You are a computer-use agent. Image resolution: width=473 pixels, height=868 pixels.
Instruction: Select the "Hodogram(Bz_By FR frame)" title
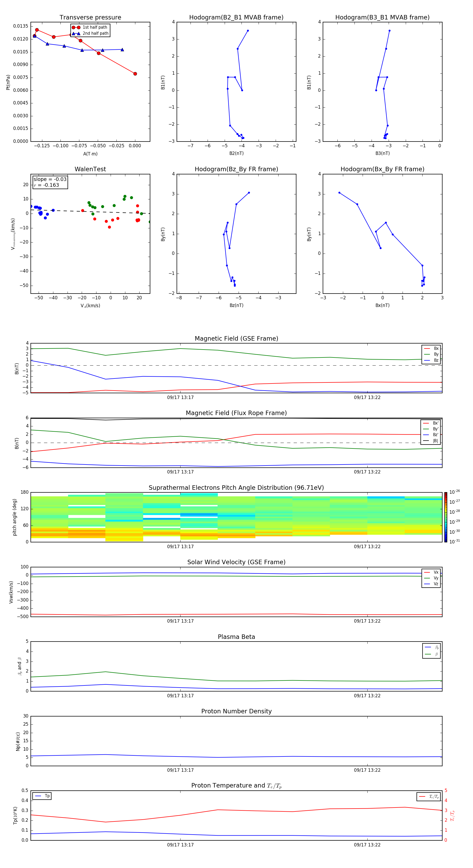coord(236,169)
